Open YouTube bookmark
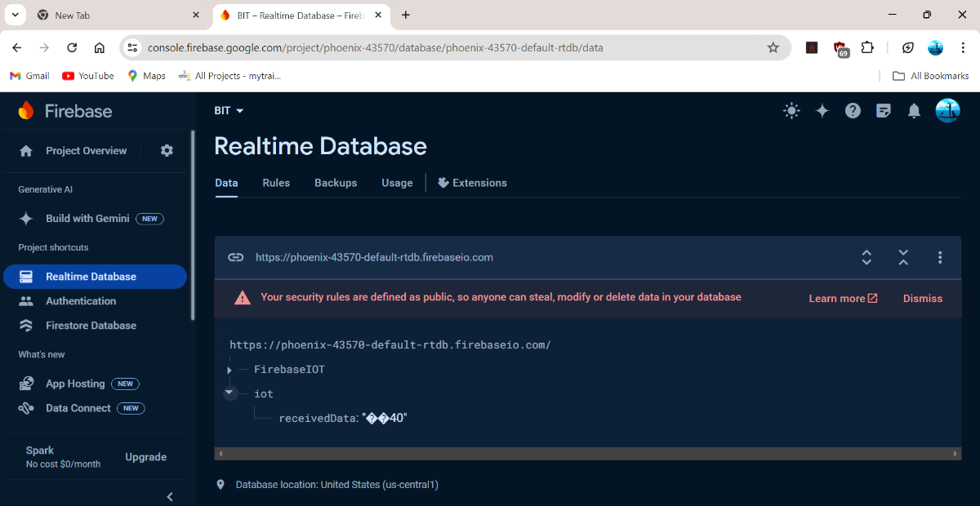Image resolution: width=980 pixels, height=506 pixels. click(88, 76)
